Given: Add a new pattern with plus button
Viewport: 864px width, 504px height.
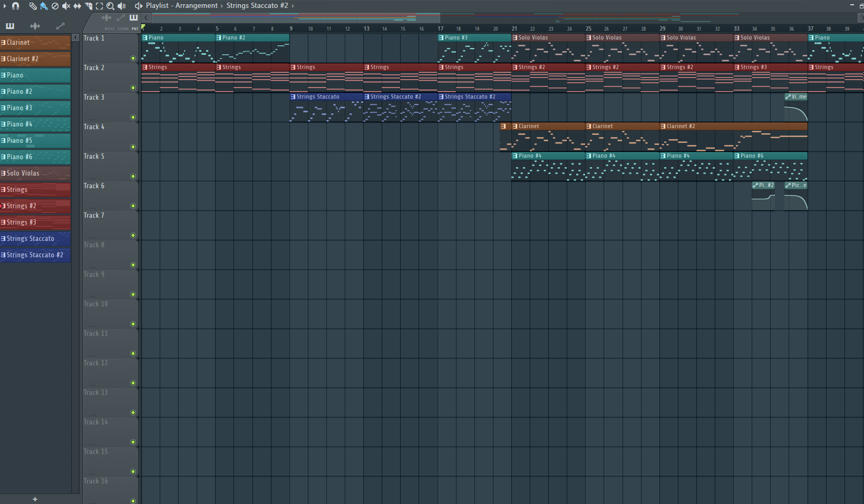Looking at the screenshot, I should point(35,499).
